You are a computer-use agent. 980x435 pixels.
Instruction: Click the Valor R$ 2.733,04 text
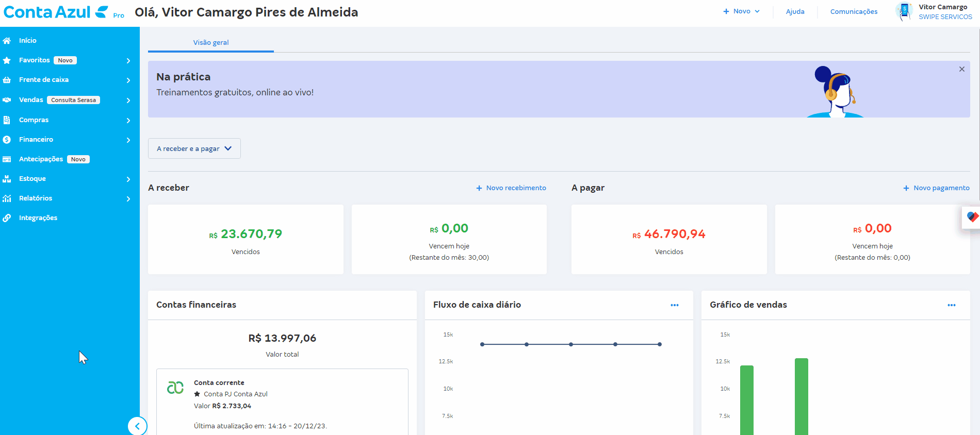[223, 406]
